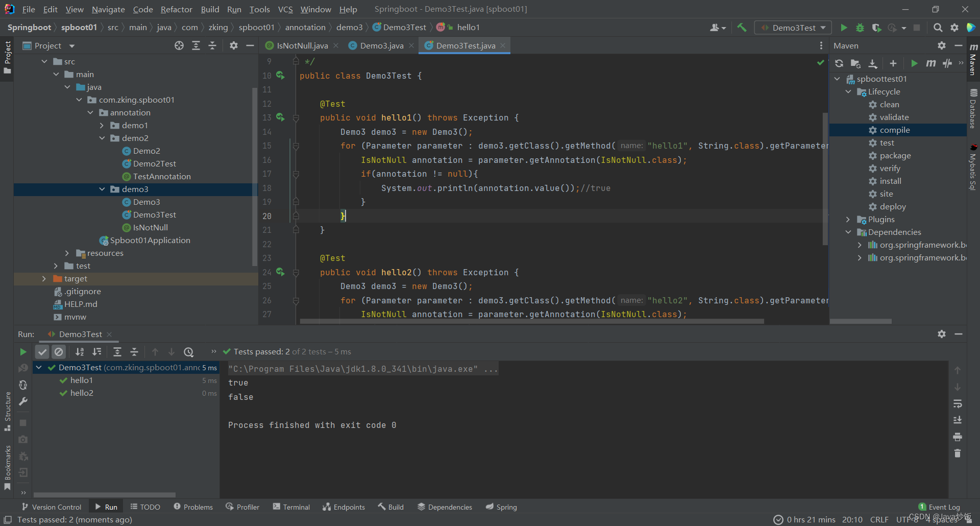Close the Demo3Test.java tab
This screenshot has width=980, height=526.
point(503,45)
